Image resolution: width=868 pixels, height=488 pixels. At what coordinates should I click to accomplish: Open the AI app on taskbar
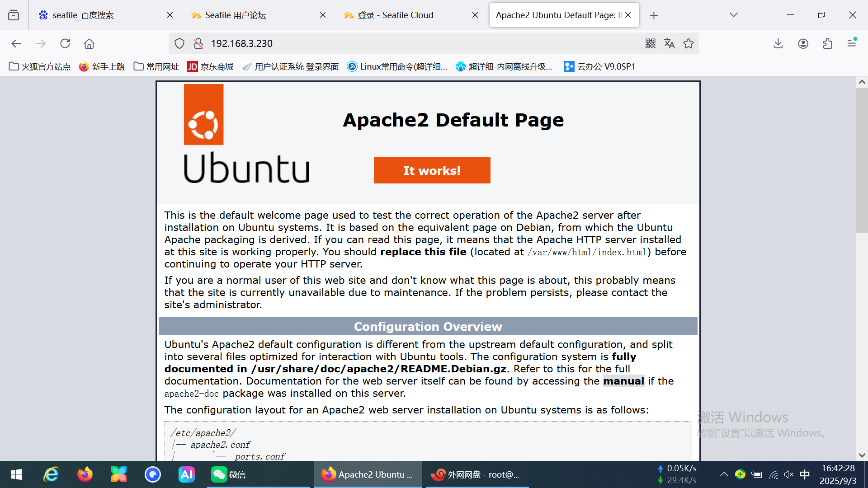[x=186, y=474]
